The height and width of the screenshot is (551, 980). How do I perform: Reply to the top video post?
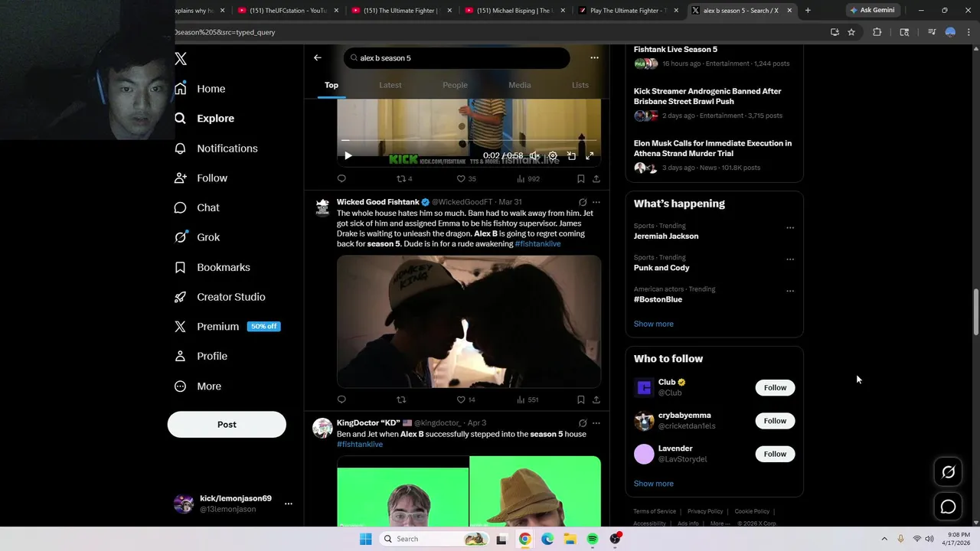341,178
